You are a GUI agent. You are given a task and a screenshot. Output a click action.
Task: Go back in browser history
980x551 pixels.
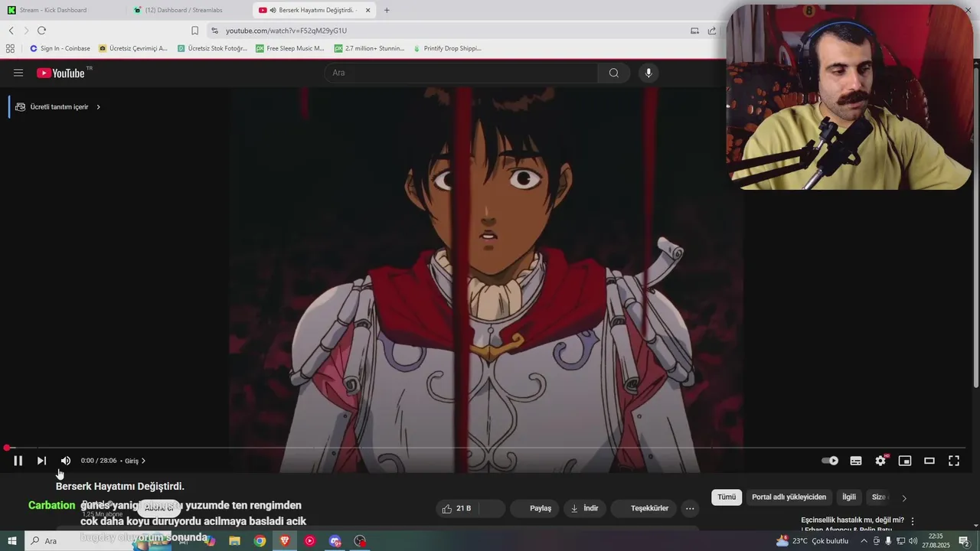pyautogui.click(x=11, y=31)
